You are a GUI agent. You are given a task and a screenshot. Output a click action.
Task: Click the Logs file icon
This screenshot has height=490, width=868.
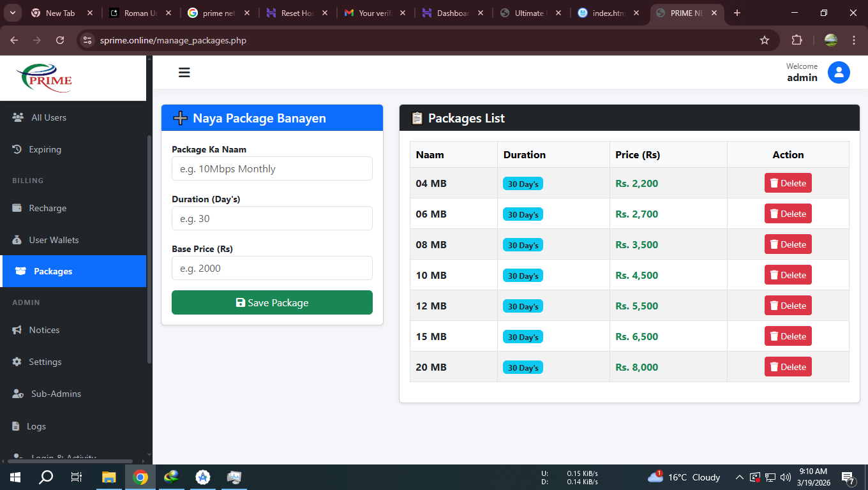[x=17, y=426]
